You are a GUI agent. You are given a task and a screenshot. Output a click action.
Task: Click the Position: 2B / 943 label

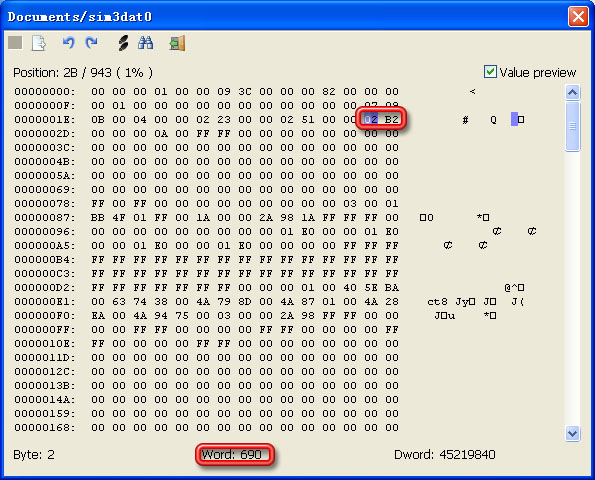(x=83, y=72)
